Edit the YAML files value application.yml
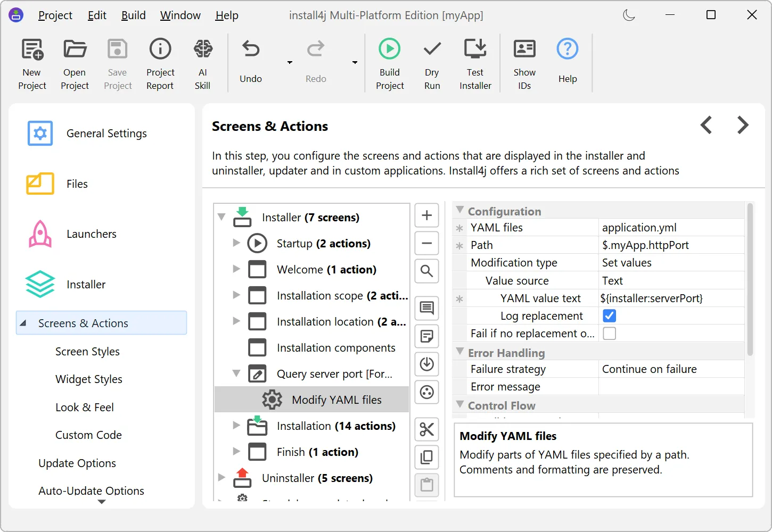 tap(671, 228)
